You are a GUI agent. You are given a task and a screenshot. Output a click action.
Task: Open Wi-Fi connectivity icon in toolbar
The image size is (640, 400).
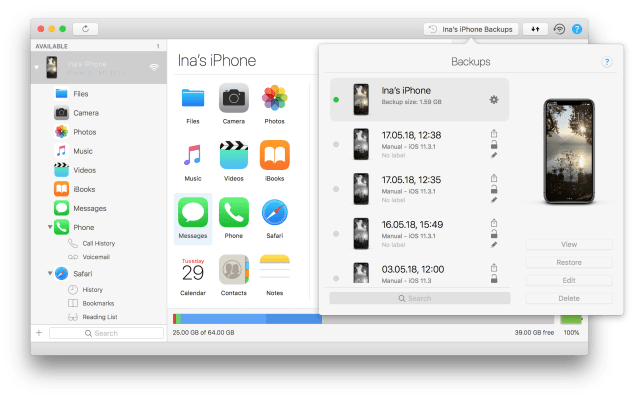coord(559,29)
